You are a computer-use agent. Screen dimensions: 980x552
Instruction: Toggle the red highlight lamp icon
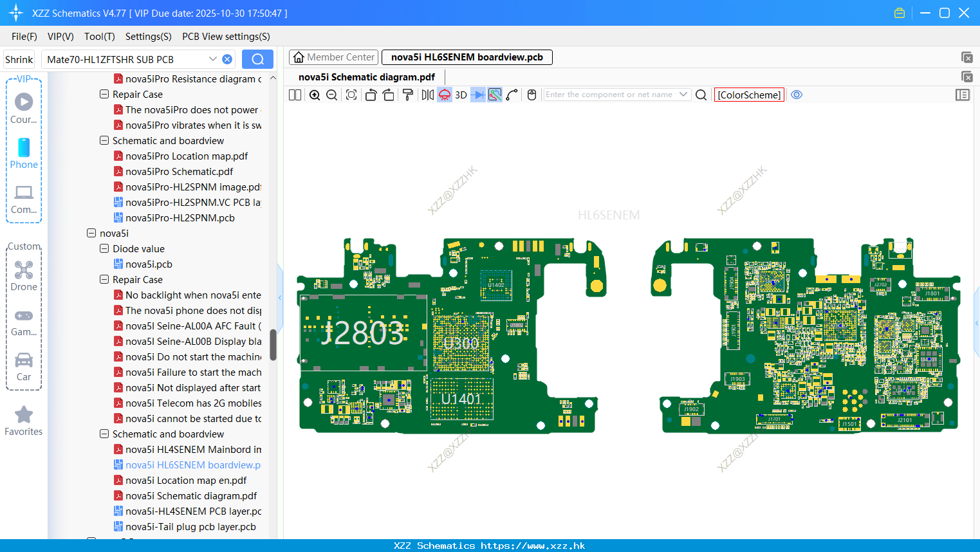pos(445,95)
